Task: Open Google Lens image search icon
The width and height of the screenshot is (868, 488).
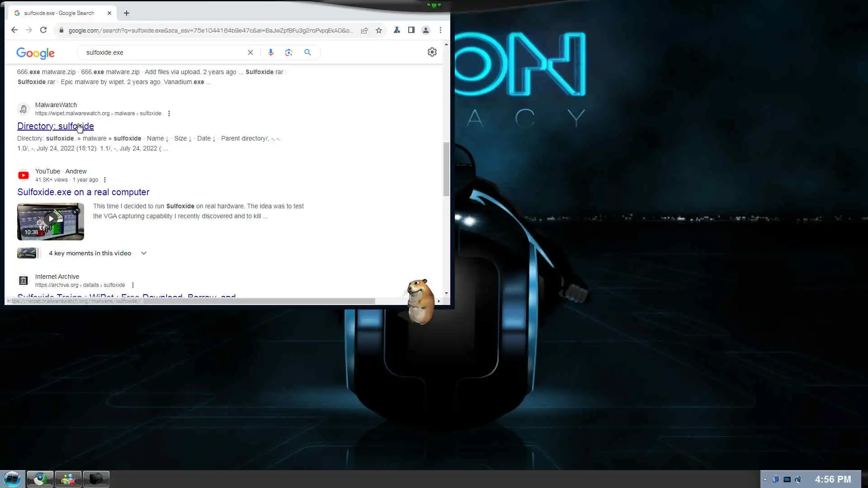Action: tap(289, 52)
